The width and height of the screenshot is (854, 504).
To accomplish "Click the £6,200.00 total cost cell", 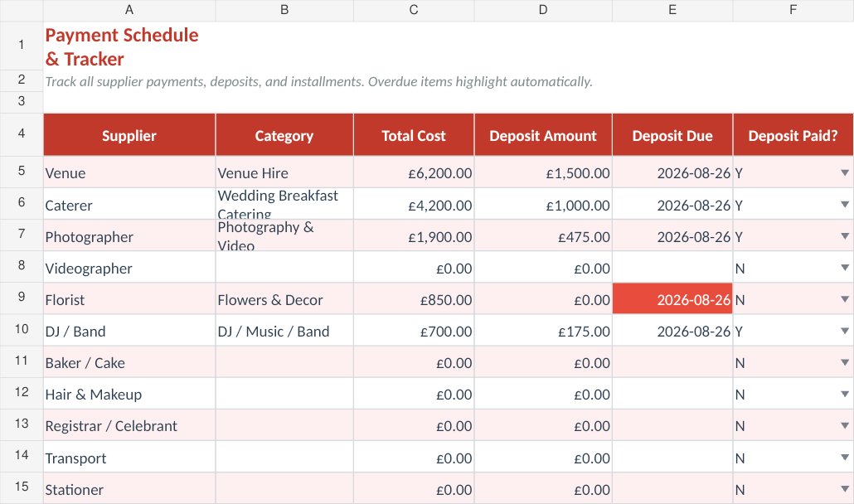I will [x=414, y=172].
